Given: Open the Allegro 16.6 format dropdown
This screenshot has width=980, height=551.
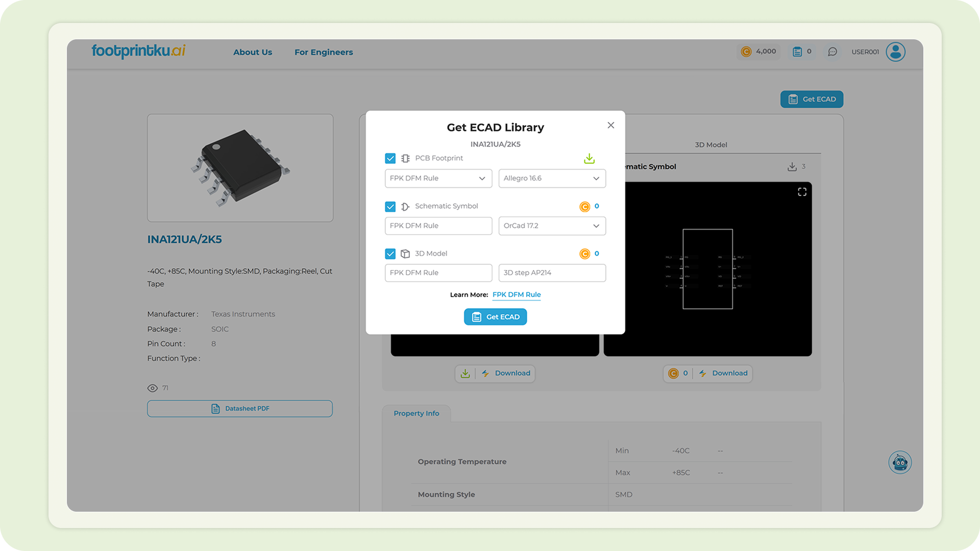Looking at the screenshot, I should pyautogui.click(x=552, y=178).
